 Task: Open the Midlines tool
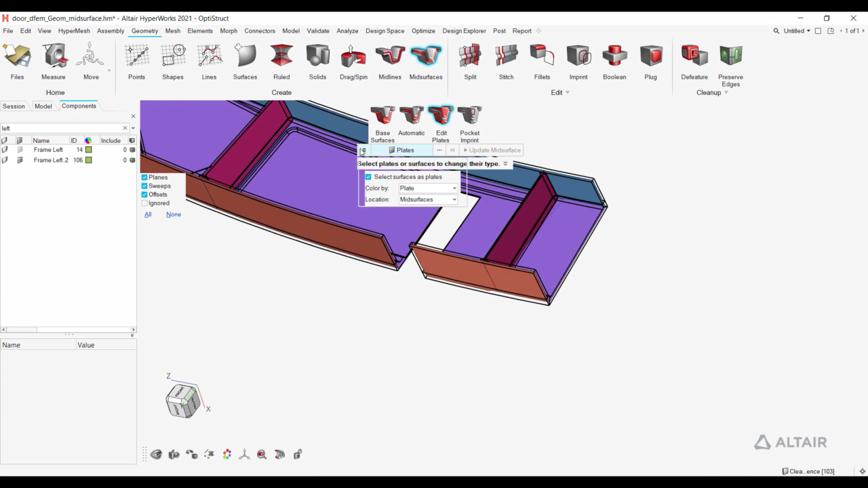click(x=390, y=62)
